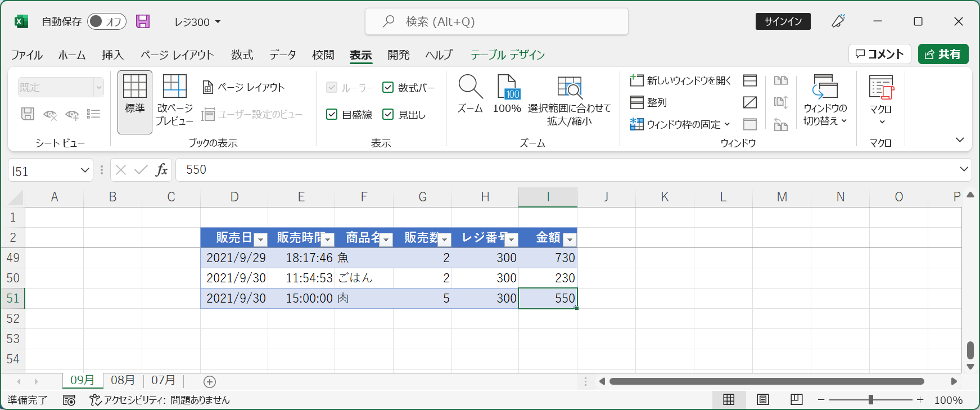Click the サインイン sign in button
This screenshot has width=980, height=410.
(783, 21)
